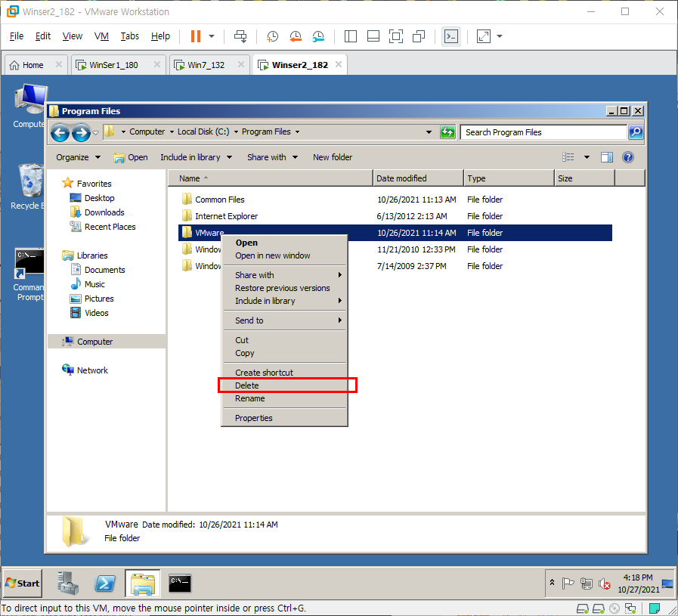
Task: Choose Properties from the context menu
Action: point(284,418)
